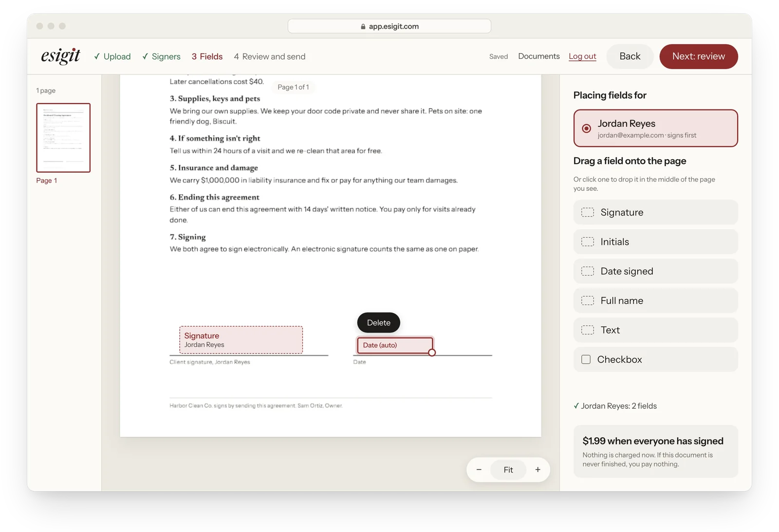Open Documents
The width and height of the screenshot is (779, 532).
coord(539,56)
